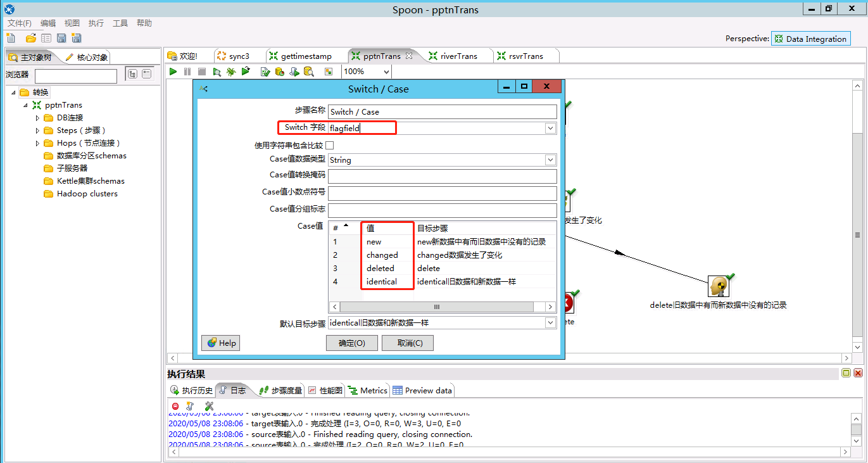
Task: Open the 默认目标步骤 dropdown
Action: point(550,323)
